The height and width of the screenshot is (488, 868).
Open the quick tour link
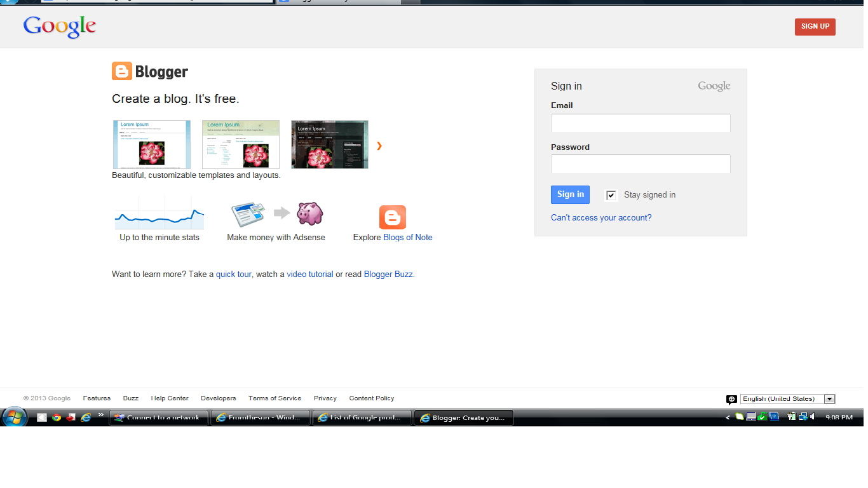234,274
